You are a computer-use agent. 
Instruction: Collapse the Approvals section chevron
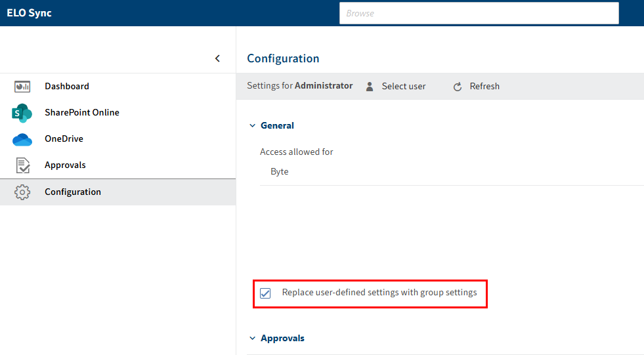252,339
